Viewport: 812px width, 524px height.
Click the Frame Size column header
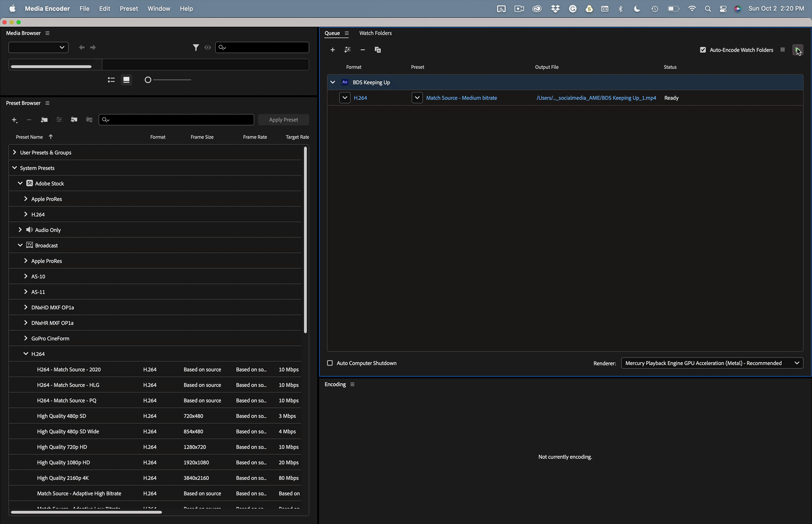point(202,137)
